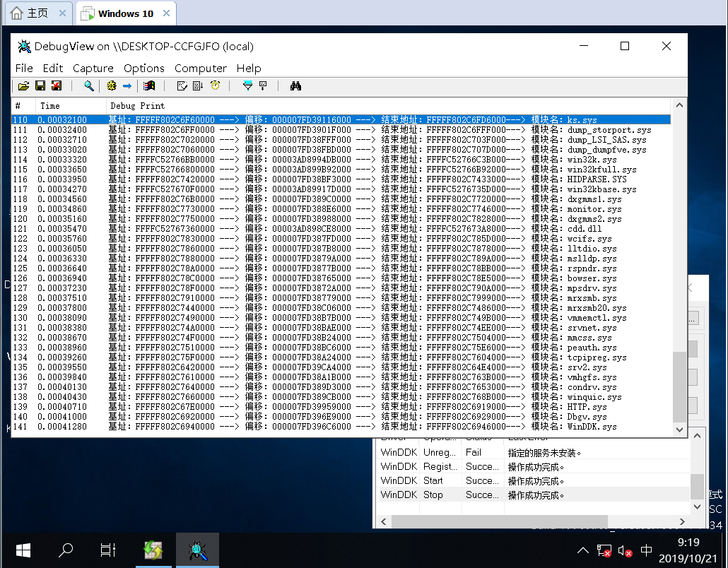
Task: Toggle the Capture Win32 flag icon
Action: click(149, 86)
